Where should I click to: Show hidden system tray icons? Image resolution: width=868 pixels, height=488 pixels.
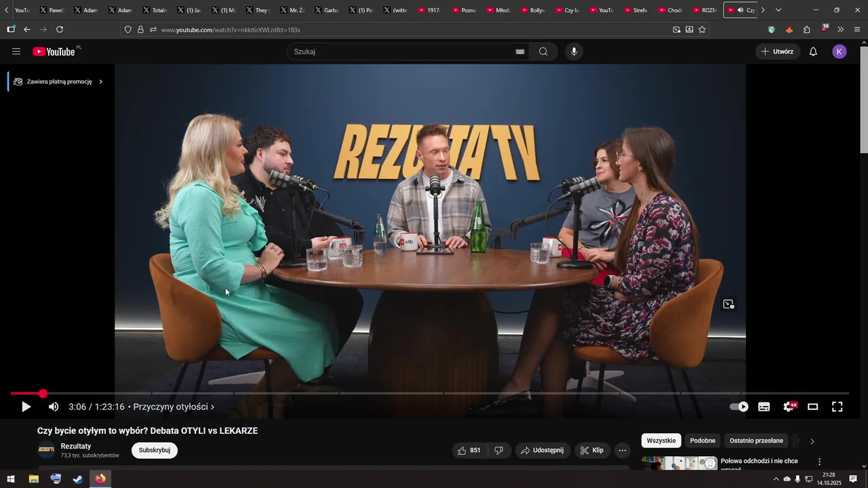[776, 479]
